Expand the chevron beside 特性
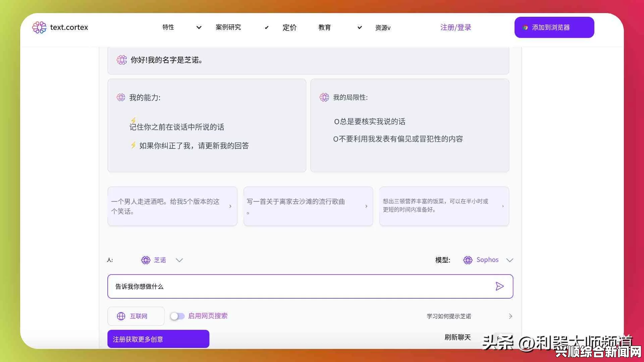The width and height of the screenshot is (644, 362). click(199, 27)
